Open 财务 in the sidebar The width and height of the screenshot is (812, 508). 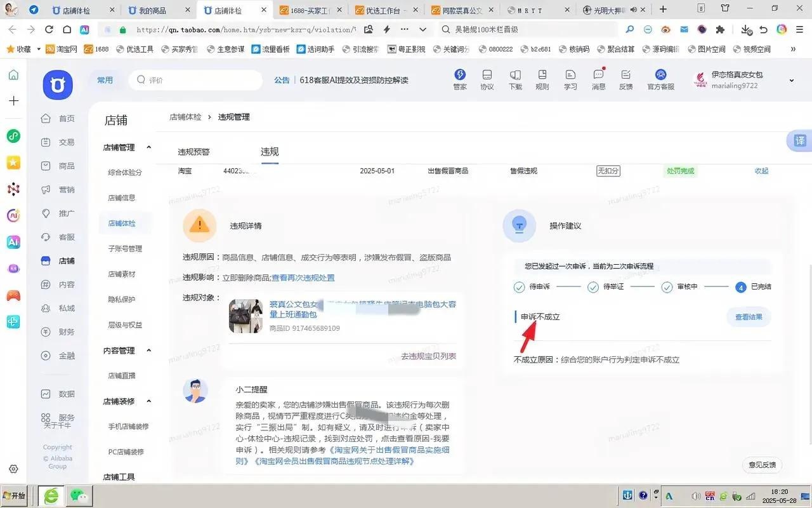(x=58, y=331)
